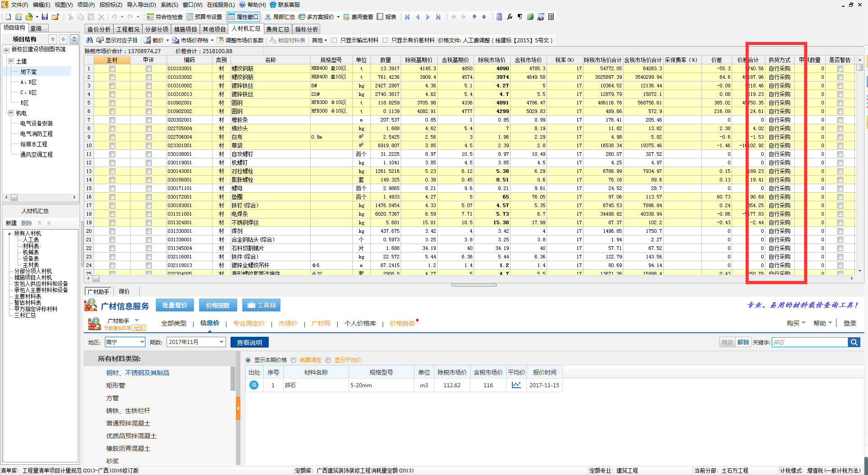Open the 期数 2017年11月 dropdown
The image size is (868, 475).
[222, 342]
